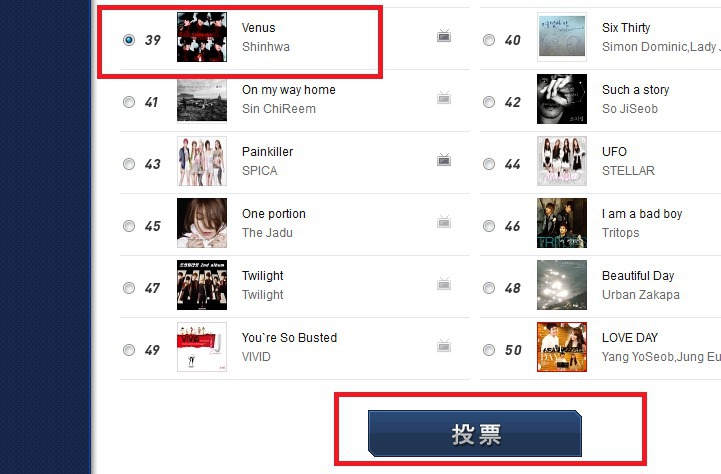Image resolution: width=721 pixels, height=474 pixels.
Task: Click the TV icon beside On my way home
Action: [444, 98]
